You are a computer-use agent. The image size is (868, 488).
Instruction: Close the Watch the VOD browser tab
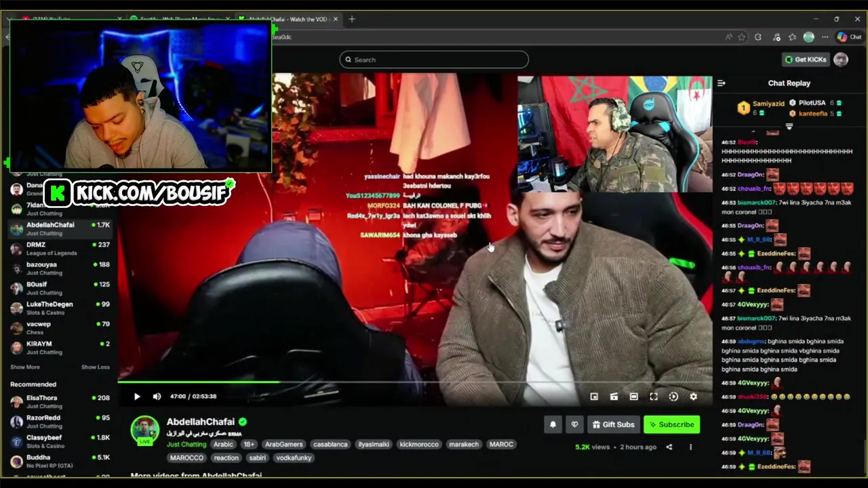[335, 19]
